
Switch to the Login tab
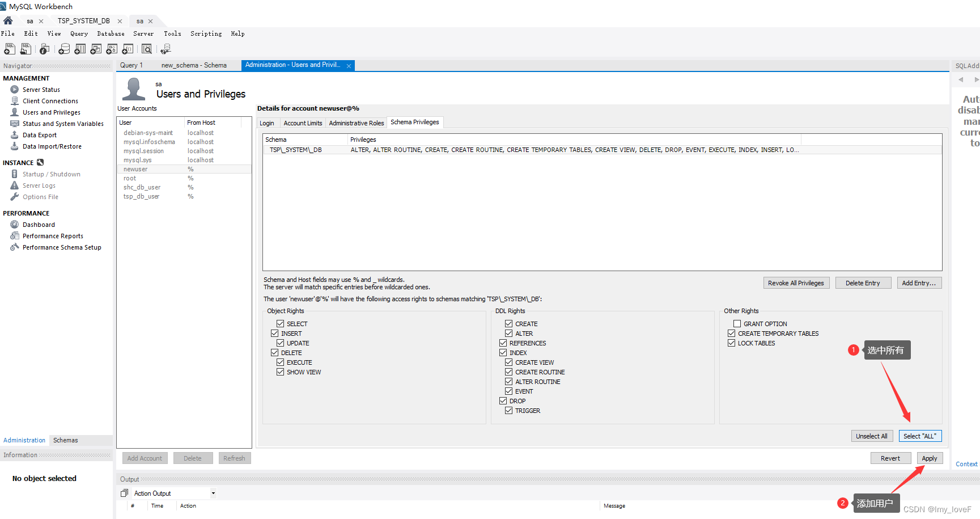click(x=267, y=123)
